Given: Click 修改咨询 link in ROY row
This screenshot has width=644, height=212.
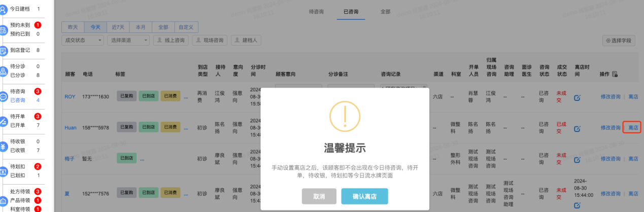Looking at the screenshot, I should (x=610, y=97).
